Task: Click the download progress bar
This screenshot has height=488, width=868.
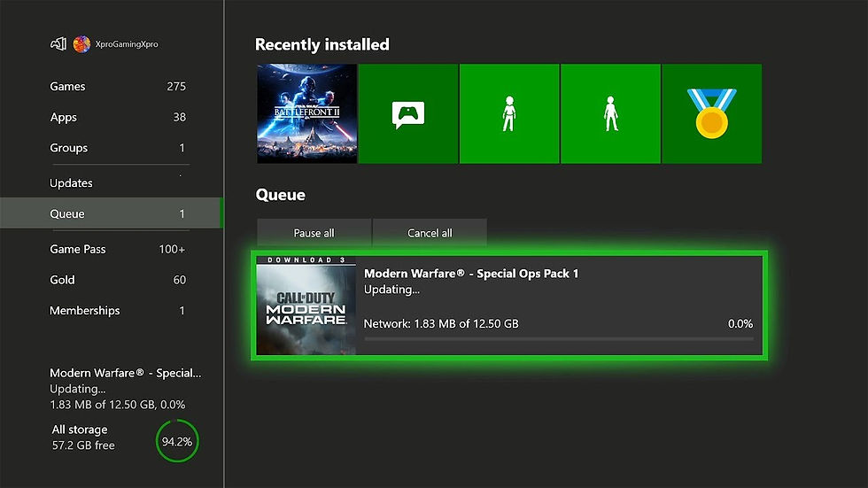Action: tap(559, 338)
